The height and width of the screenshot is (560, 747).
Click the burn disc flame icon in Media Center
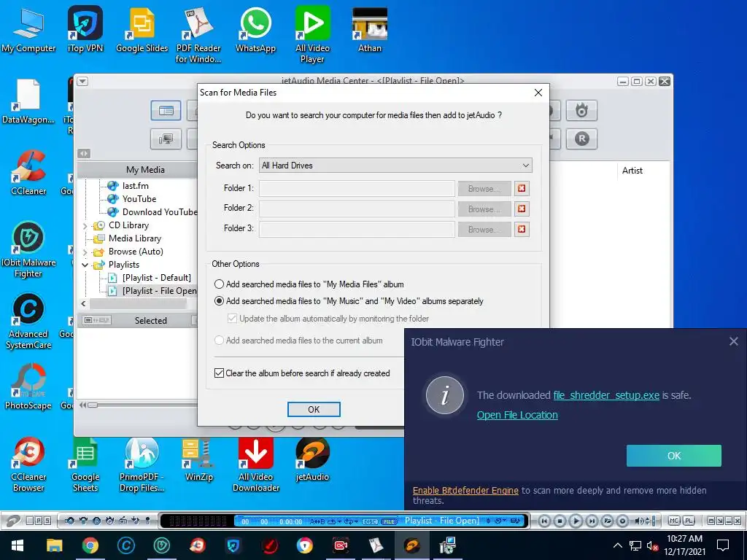click(581, 111)
